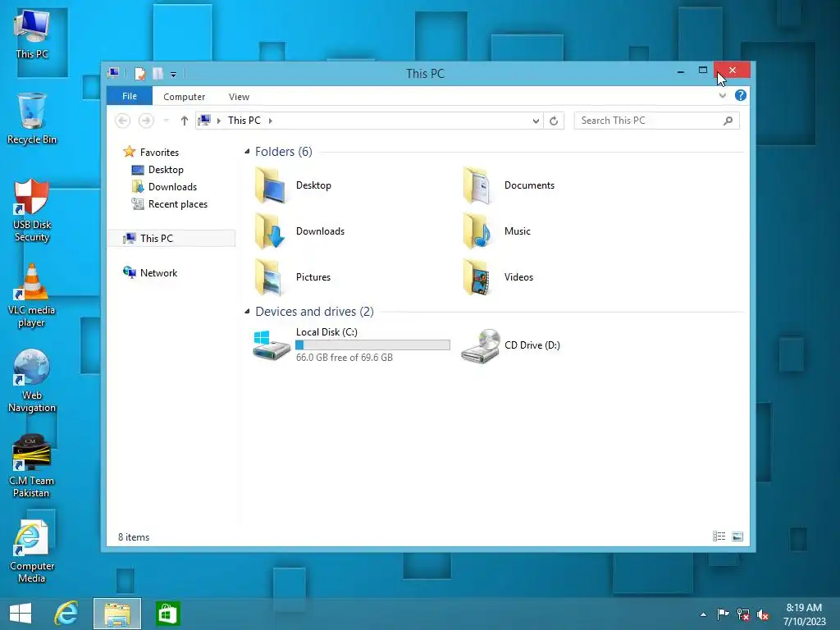
Task: Select the Recycle Bin desktop icon
Action: [32, 118]
